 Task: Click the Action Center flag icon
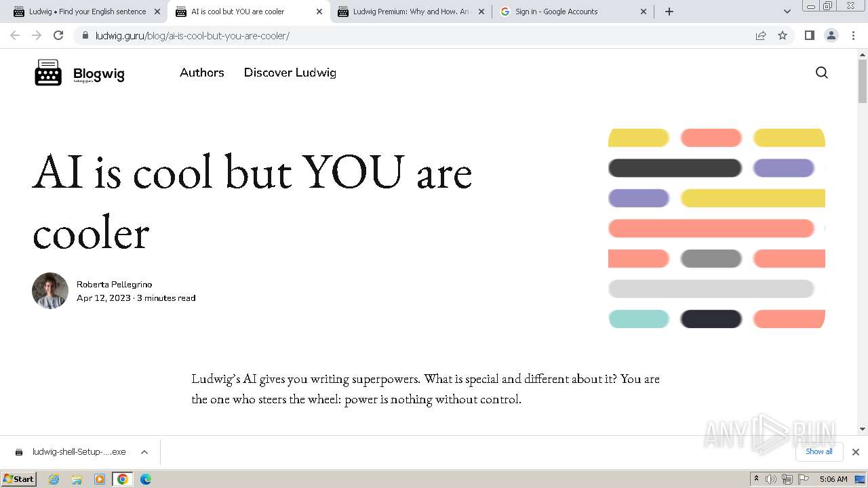[803, 479]
